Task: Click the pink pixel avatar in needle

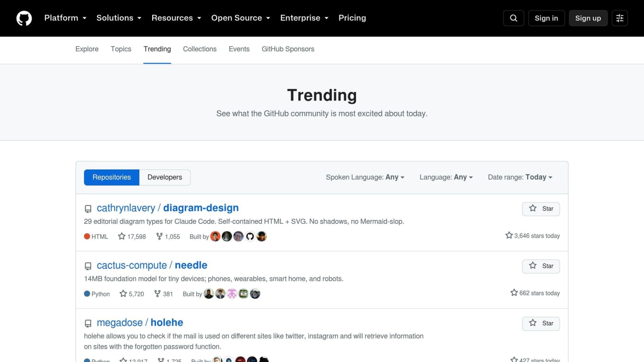Action: click(x=232, y=294)
